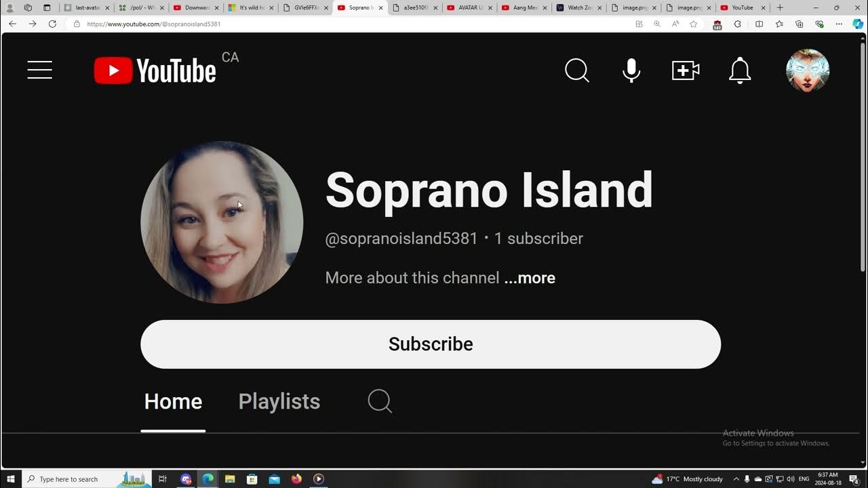Open the Create video icon
The height and width of the screenshot is (488, 868).
[686, 70]
